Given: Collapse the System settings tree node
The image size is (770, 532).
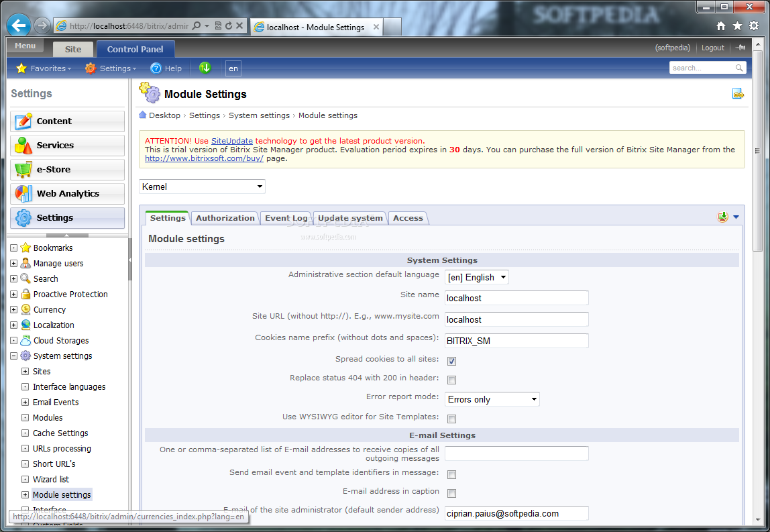Looking at the screenshot, I should tap(13, 356).
